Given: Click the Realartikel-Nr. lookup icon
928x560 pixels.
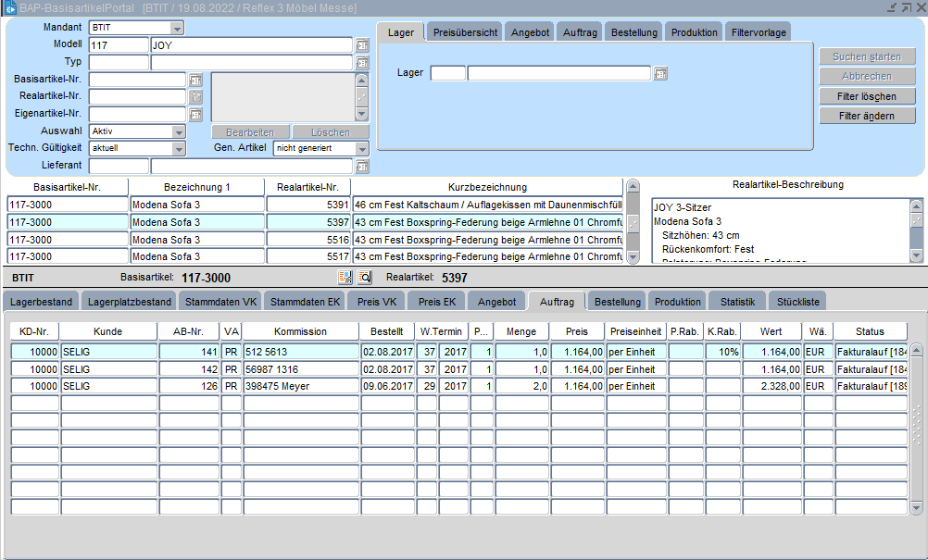Looking at the screenshot, I should point(195,97).
